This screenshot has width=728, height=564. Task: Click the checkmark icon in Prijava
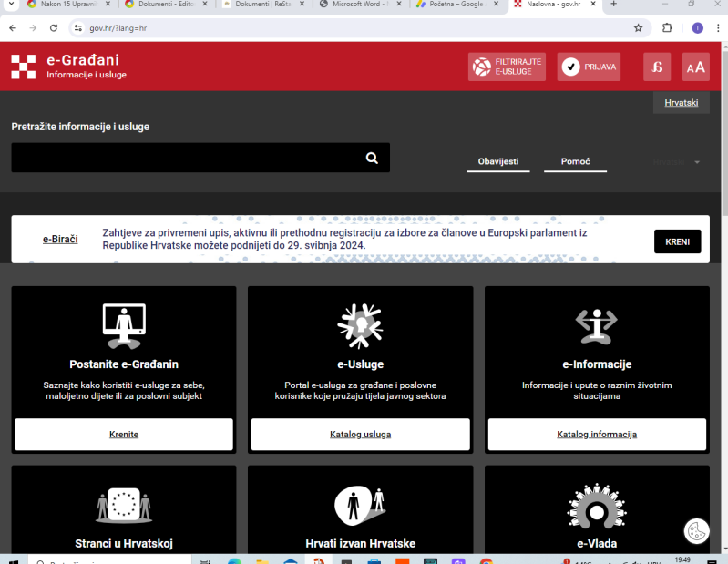click(570, 67)
